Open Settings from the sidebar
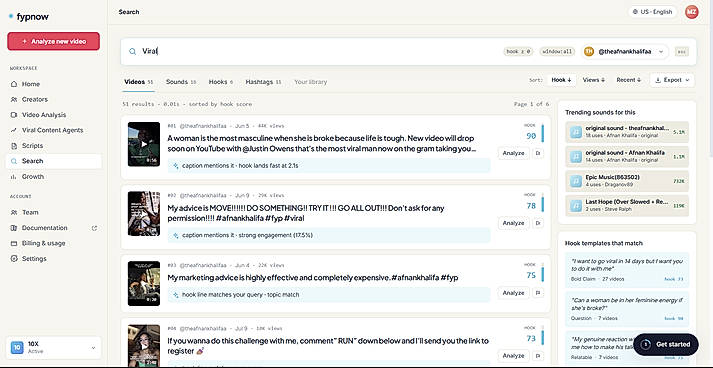This screenshot has height=368, width=713. [x=34, y=259]
